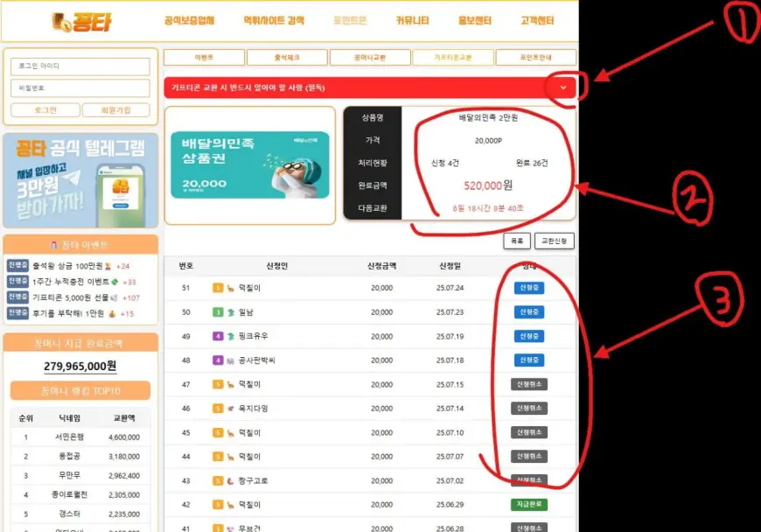761x532 pixels.
Task: Click the green 지급완료 badge in row 42
Action: click(528, 504)
